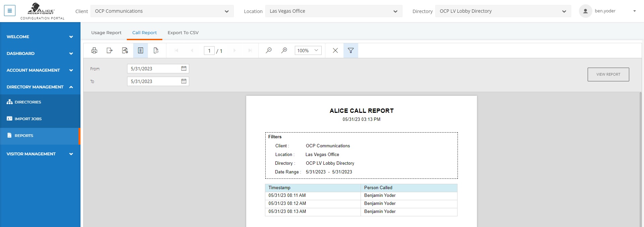The image size is (644, 227).
Task: Click the ALICE CALL REPORT title
Action: [362, 111]
